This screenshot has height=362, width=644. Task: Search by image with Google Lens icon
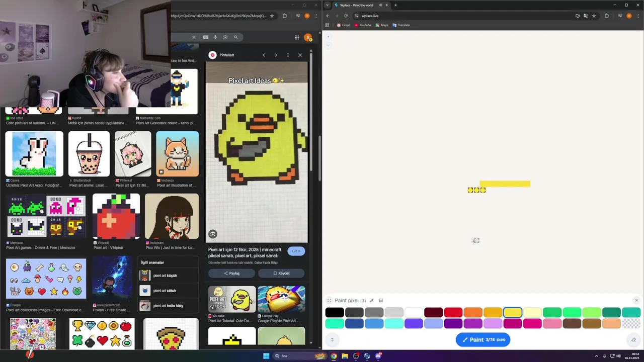(x=225, y=37)
